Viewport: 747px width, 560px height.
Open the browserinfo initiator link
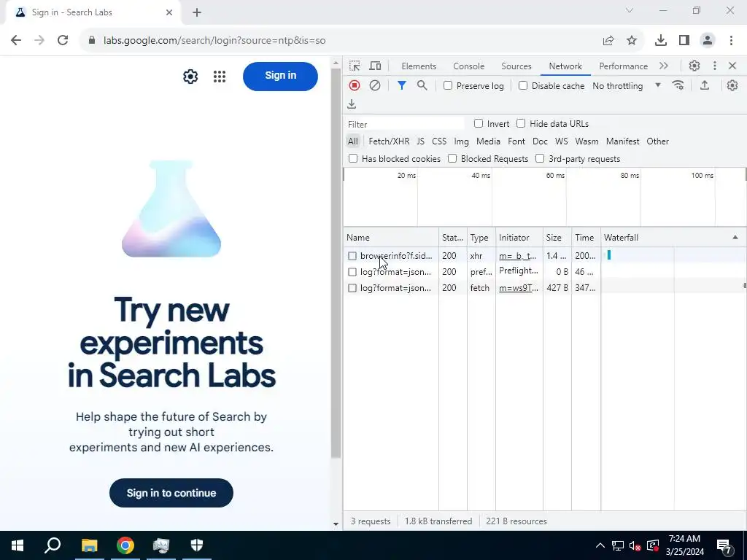tap(517, 256)
